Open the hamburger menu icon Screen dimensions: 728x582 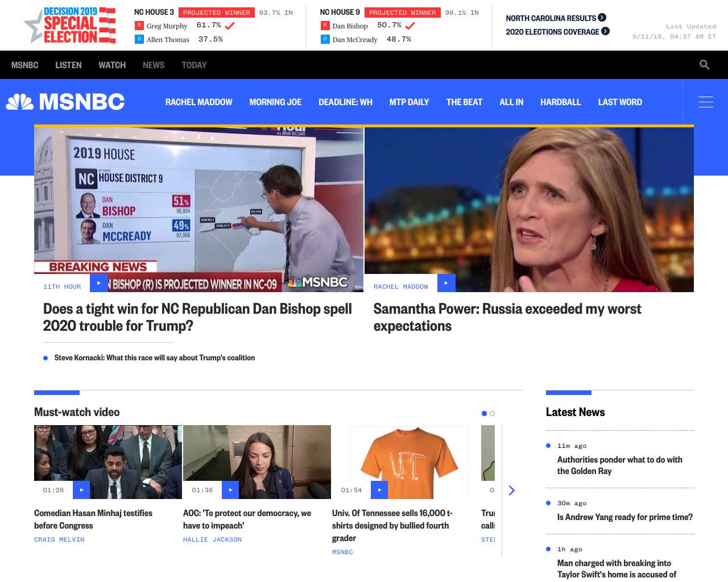(x=705, y=102)
